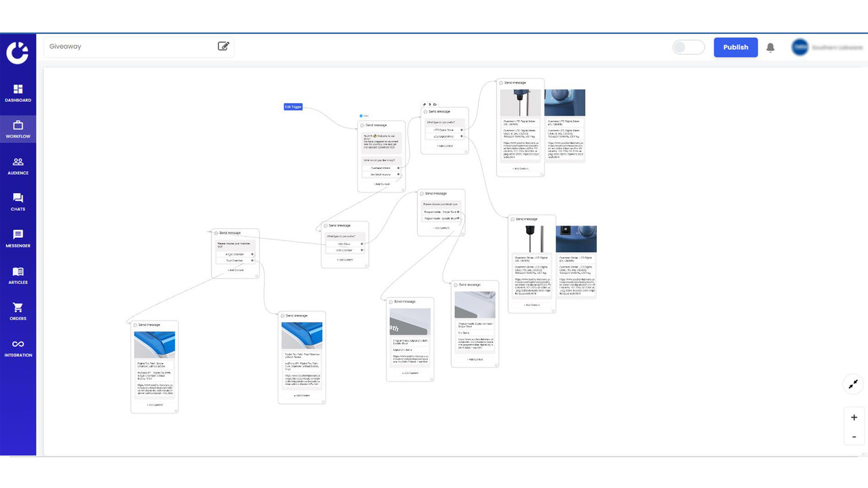Click the blue Edit Trigger label
Viewport: 868px width, 488px height.
point(292,106)
